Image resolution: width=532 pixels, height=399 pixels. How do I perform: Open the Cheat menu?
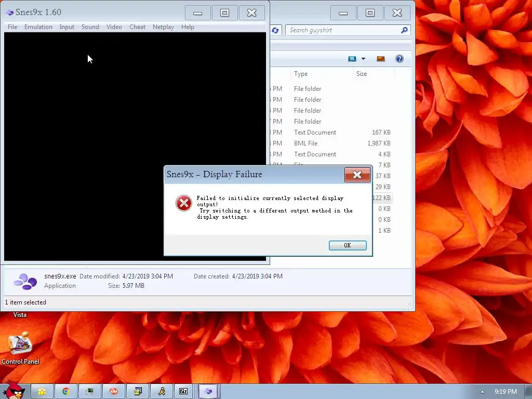pos(137,27)
